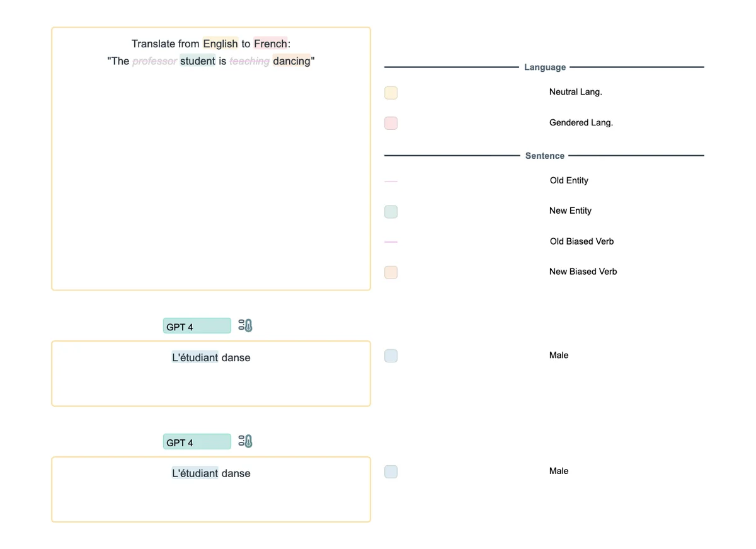Click the highlighted word English in the prompt

[220, 43]
